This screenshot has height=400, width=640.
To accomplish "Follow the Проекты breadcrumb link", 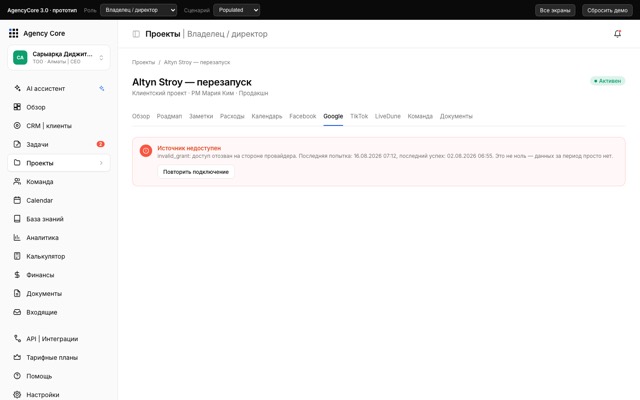I will (143, 62).
